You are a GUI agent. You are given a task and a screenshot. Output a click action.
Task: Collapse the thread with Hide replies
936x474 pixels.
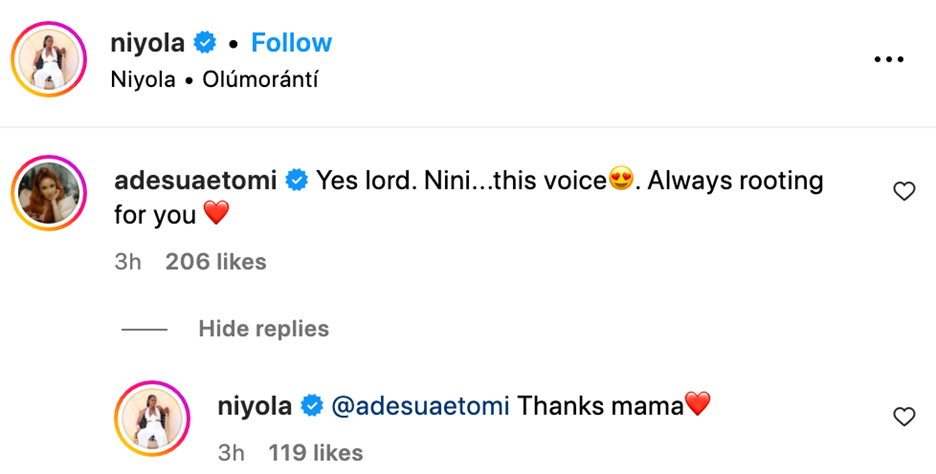[x=263, y=328]
